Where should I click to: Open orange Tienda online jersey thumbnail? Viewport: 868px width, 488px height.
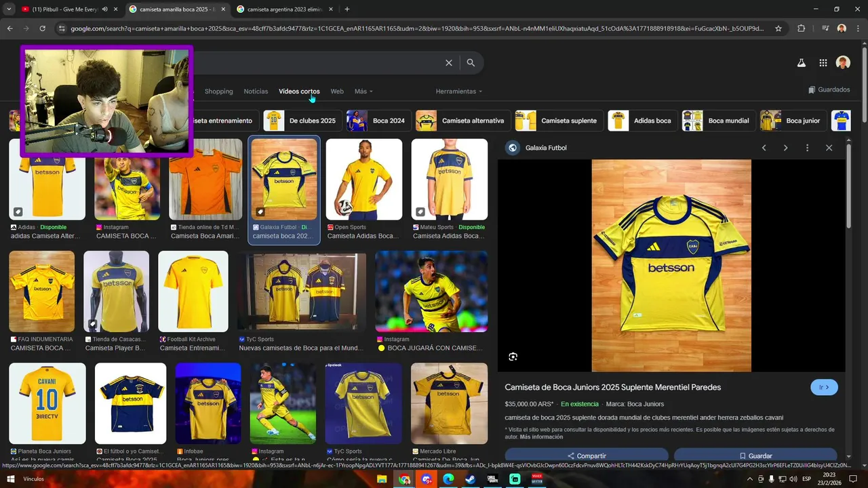tap(205, 180)
